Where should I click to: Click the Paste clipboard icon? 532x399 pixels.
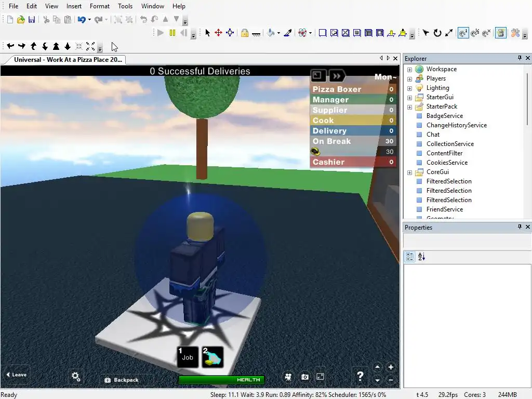(x=68, y=20)
